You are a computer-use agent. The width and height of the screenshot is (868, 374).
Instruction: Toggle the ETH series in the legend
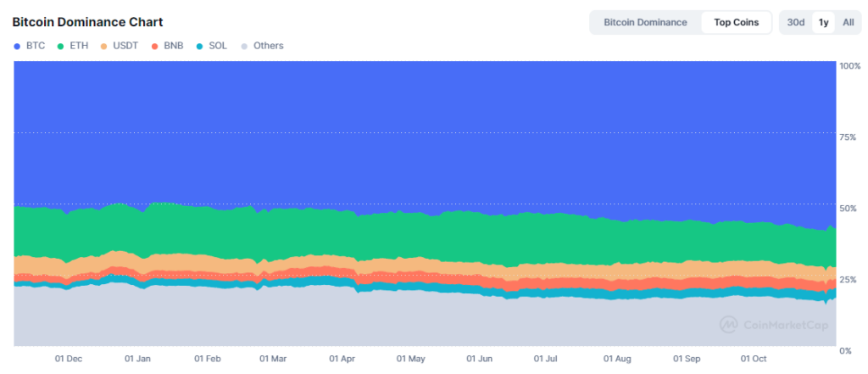point(73,46)
